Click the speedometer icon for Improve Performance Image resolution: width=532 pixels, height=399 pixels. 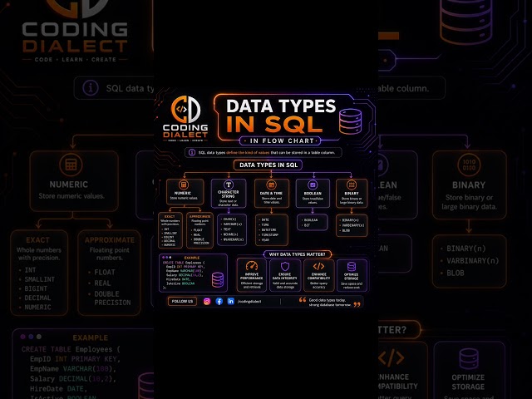(x=252, y=266)
